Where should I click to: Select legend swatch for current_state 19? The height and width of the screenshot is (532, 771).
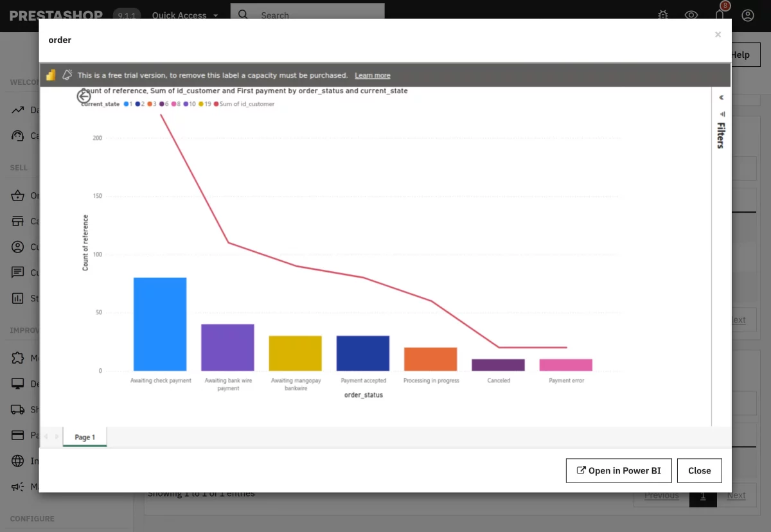pos(201,104)
